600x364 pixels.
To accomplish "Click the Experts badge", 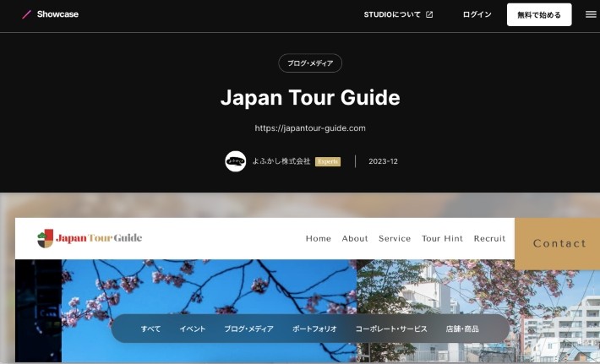I will (328, 161).
